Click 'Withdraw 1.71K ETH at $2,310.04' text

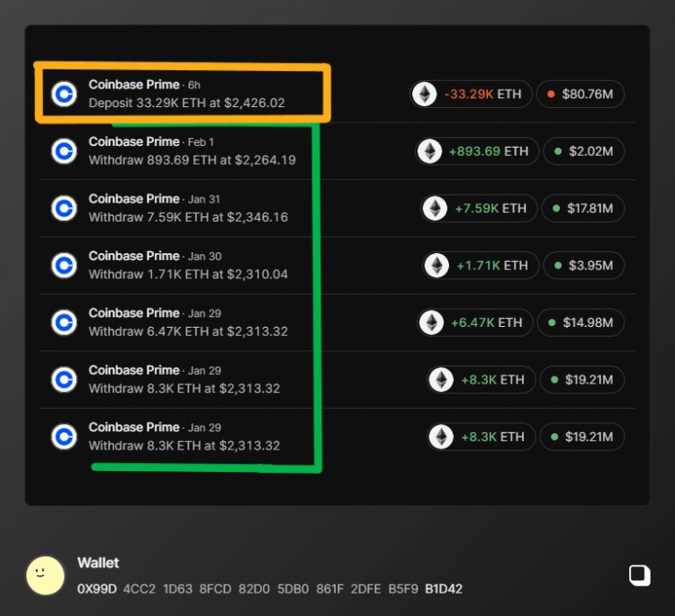[x=188, y=275]
